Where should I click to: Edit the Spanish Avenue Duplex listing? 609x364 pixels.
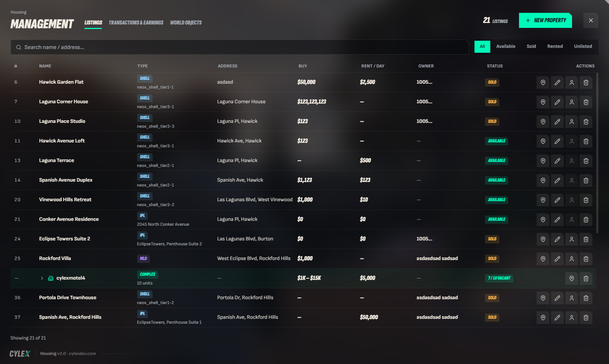(557, 180)
